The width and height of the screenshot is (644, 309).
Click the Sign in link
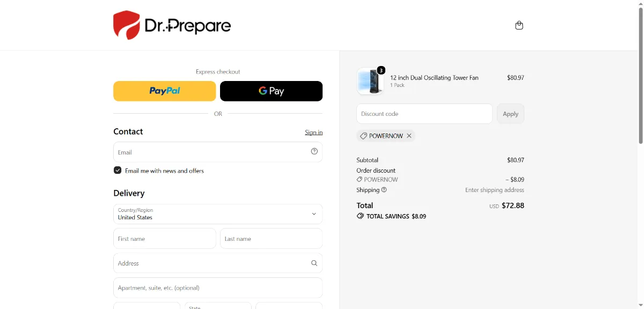click(314, 133)
